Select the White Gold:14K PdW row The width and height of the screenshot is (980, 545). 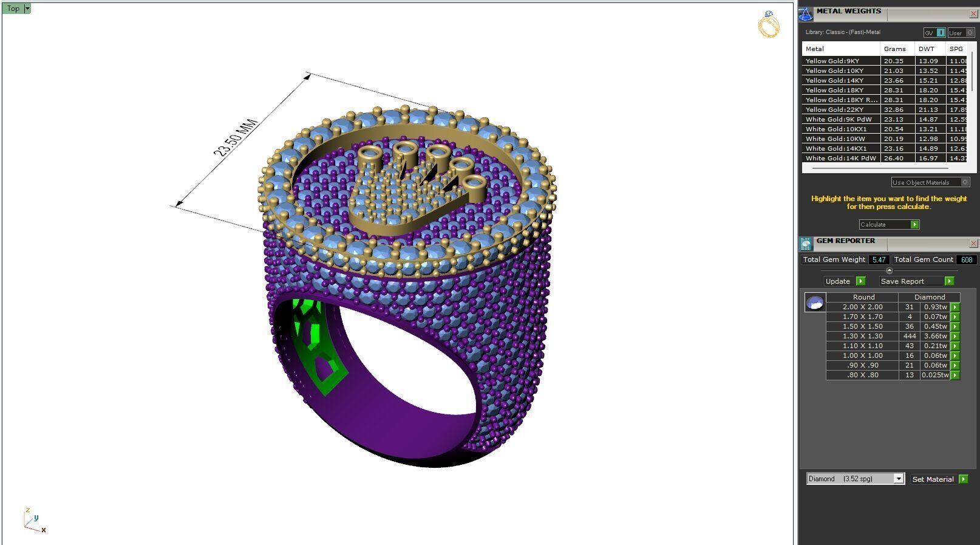pyautogui.click(x=885, y=158)
